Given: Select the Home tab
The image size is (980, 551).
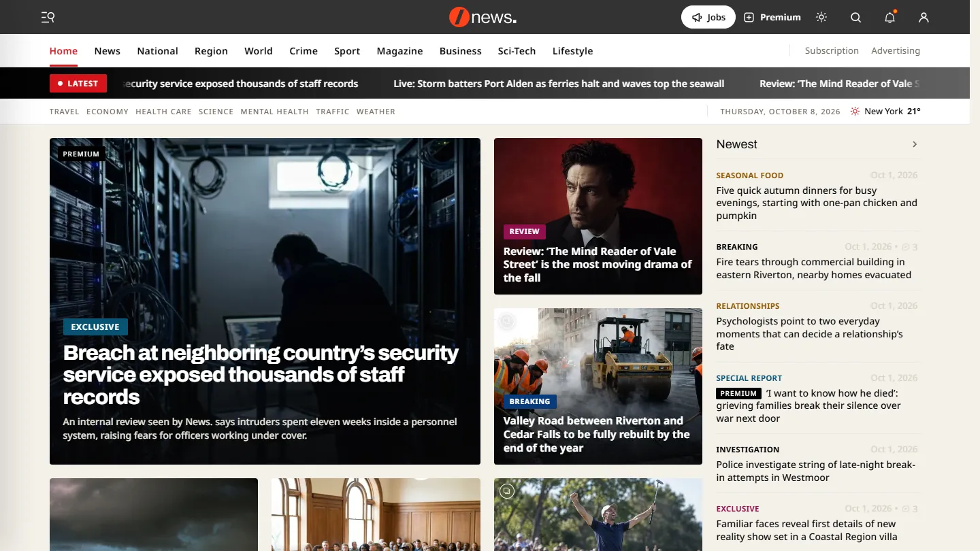Looking at the screenshot, I should 63,51.
